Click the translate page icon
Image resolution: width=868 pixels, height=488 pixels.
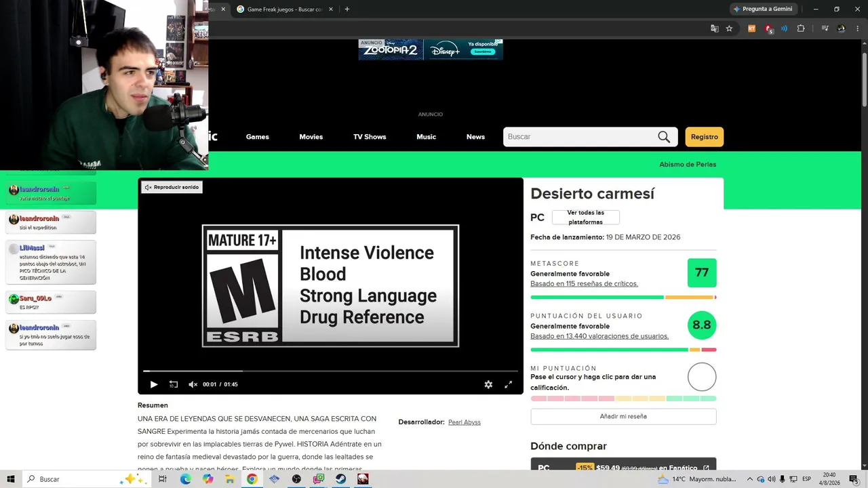(715, 28)
